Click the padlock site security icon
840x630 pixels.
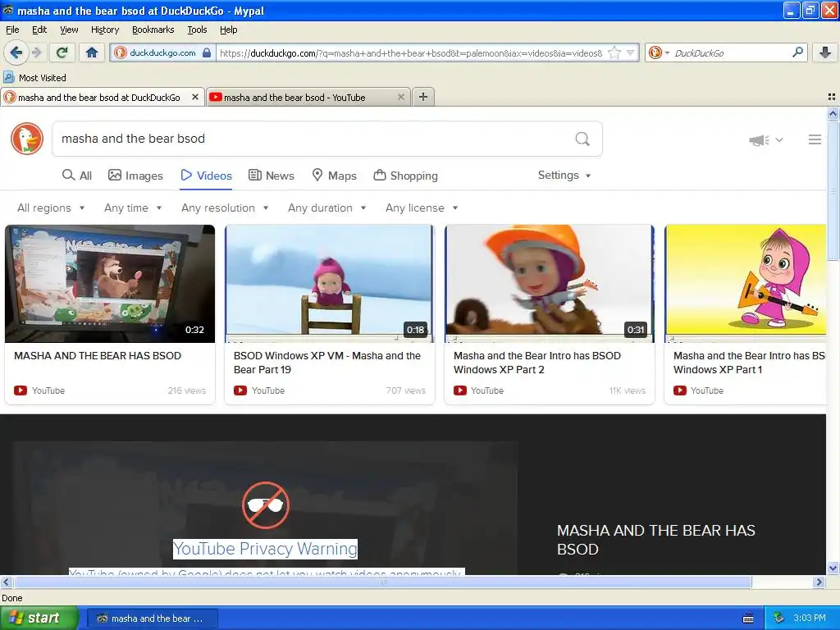[x=206, y=52]
